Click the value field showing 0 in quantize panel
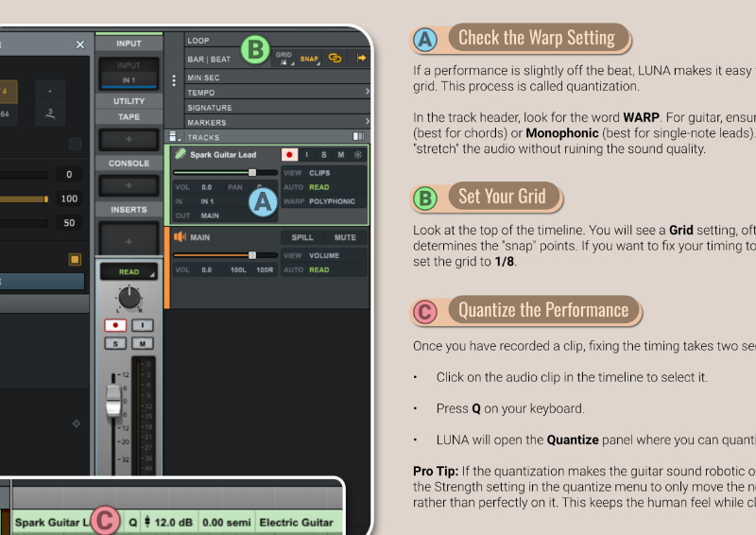The width and height of the screenshot is (756, 535). click(x=69, y=174)
